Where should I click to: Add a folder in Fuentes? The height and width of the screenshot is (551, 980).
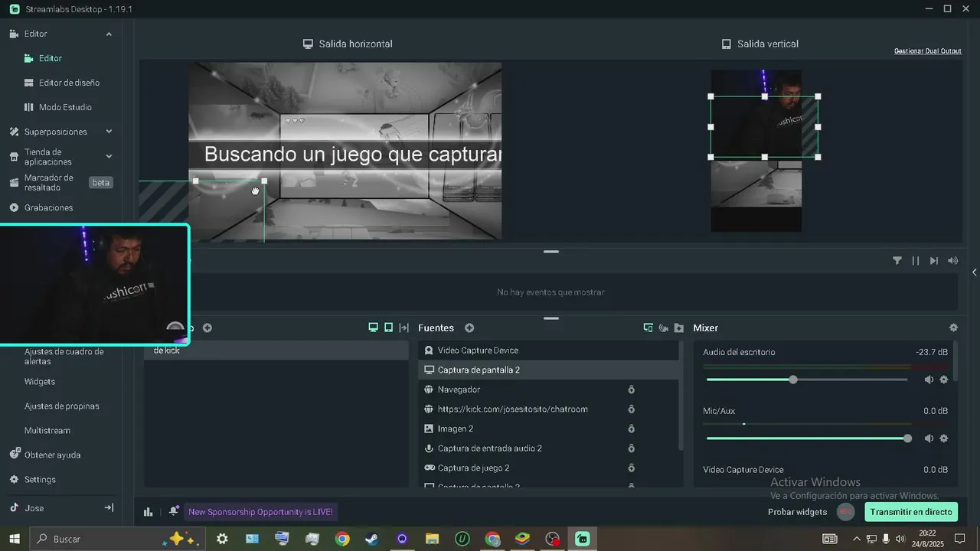[678, 328]
